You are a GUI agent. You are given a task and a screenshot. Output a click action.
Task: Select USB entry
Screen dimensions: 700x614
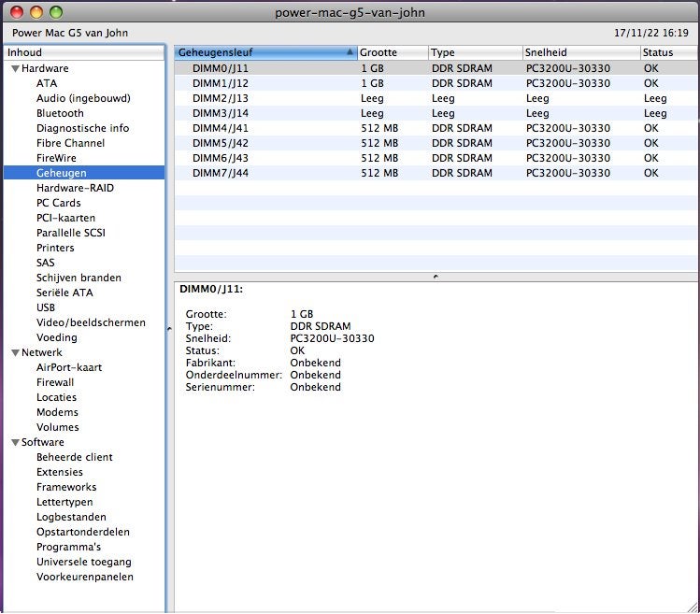[46, 307]
